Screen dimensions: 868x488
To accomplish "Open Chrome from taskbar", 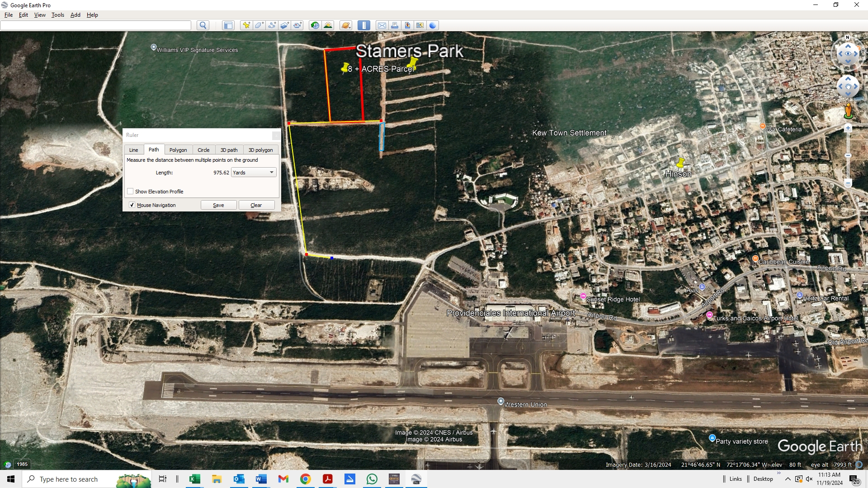I will 306,479.
